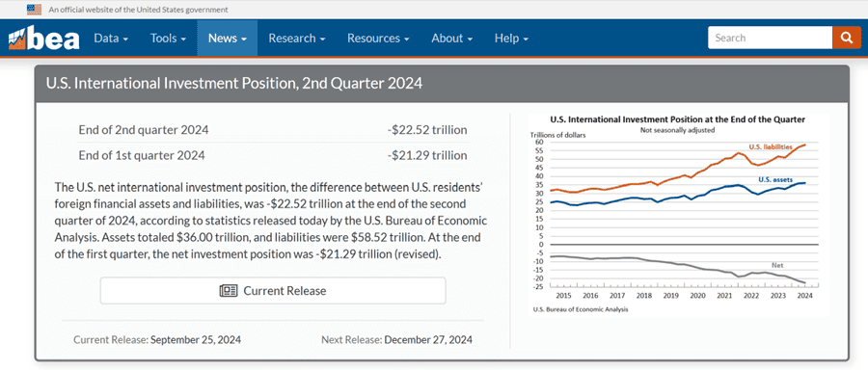Click the blue U.S. assets chart label

coord(775,179)
